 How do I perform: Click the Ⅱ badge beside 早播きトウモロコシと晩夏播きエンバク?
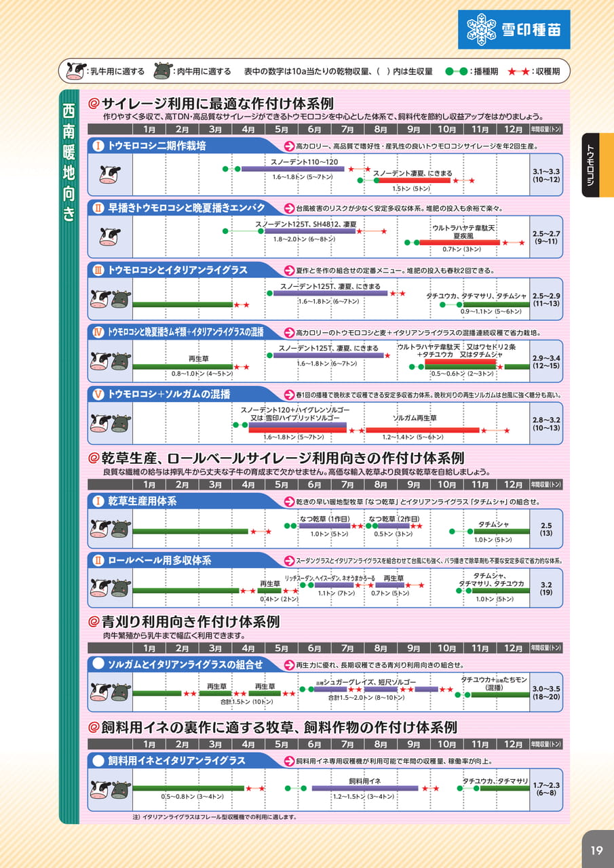click(98, 208)
